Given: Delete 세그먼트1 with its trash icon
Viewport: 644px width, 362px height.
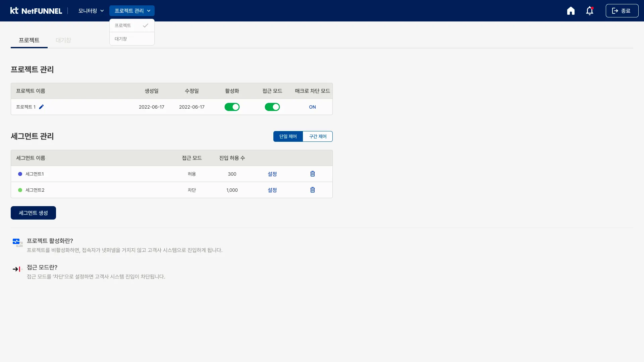Looking at the screenshot, I should (312, 174).
